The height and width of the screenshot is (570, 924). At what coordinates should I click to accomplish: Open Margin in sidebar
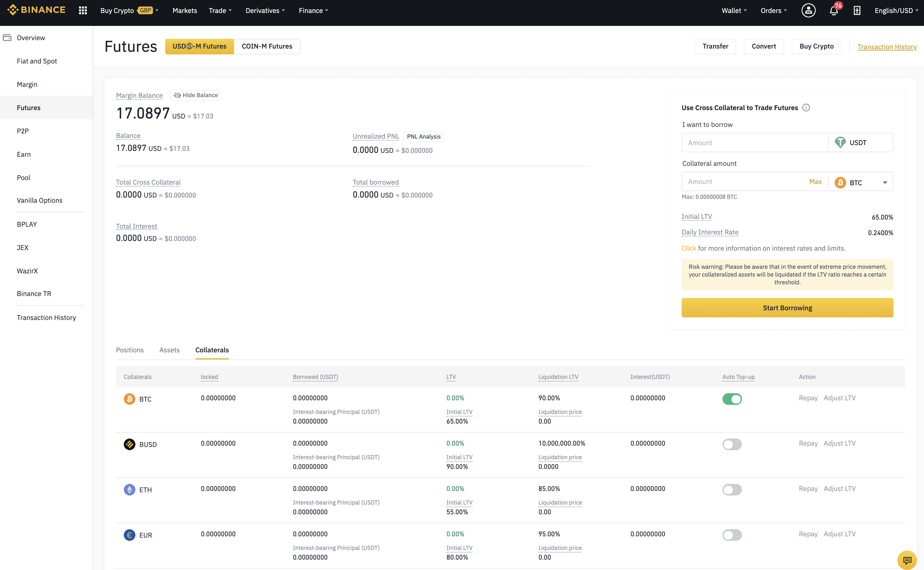tap(27, 85)
